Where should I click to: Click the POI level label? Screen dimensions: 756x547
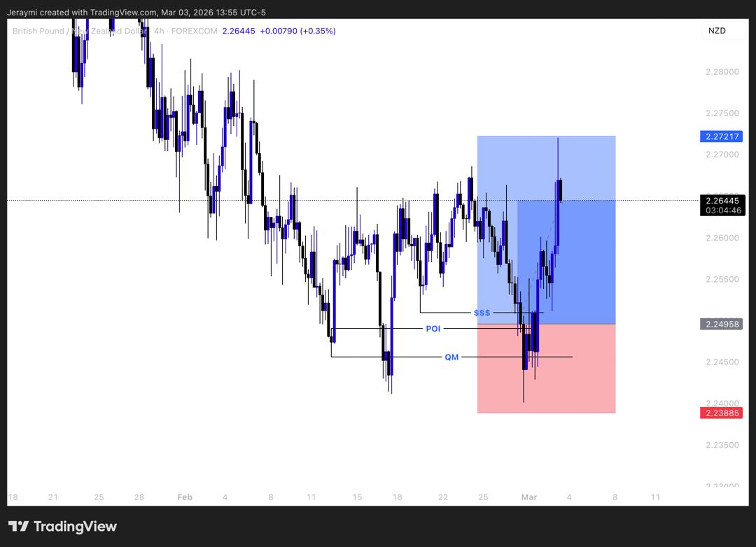tap(434, 328)
